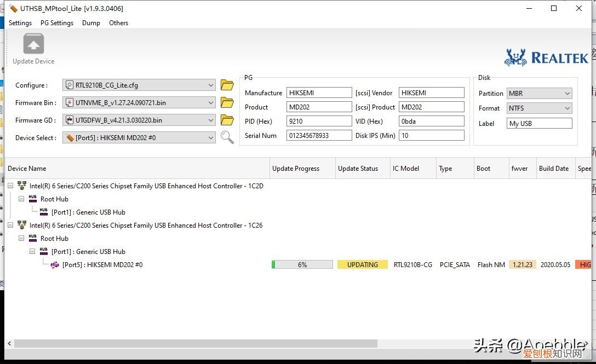This screenshot has height=364, width=596.
Task: Open folder icon beside Firmware Bin
Action: tap(227, 102)
